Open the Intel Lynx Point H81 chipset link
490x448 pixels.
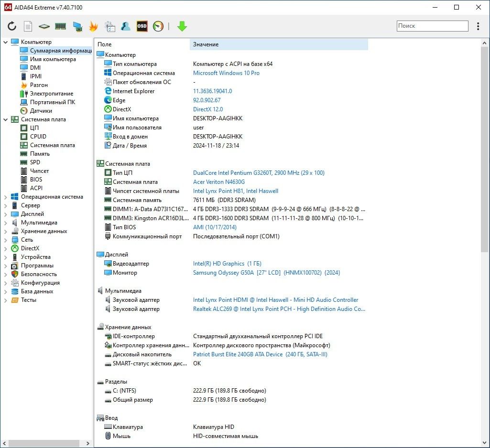pyautogui.click(x=236, y=191)
